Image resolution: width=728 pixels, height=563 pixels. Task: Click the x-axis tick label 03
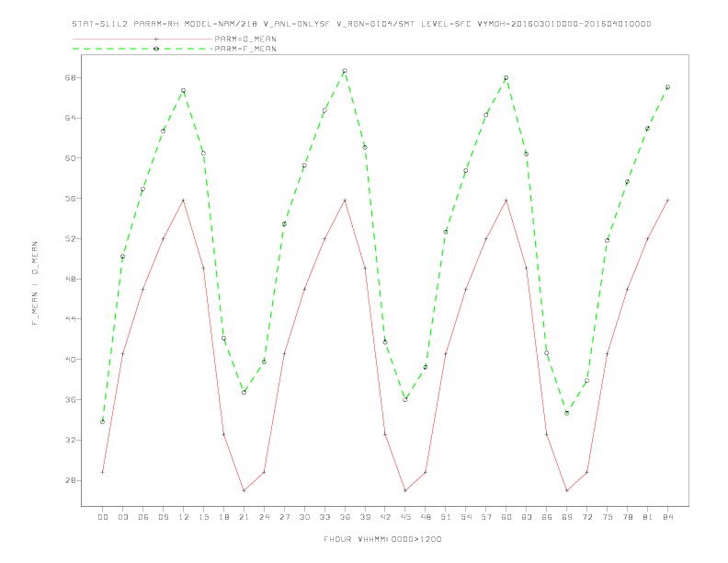coord(122,517)
